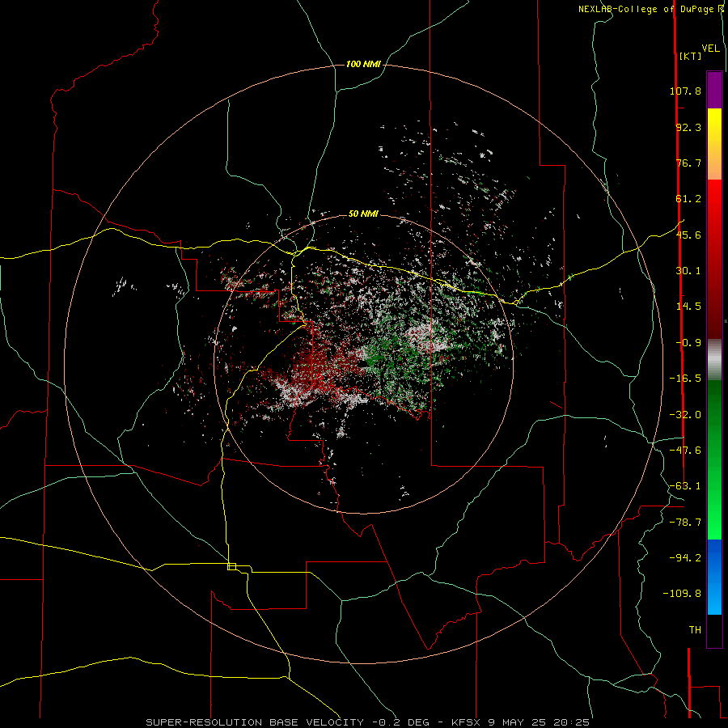The height and width of the screenshot is (728, 728).
Task: Click the -16.5 scale value
Action: 685,379
